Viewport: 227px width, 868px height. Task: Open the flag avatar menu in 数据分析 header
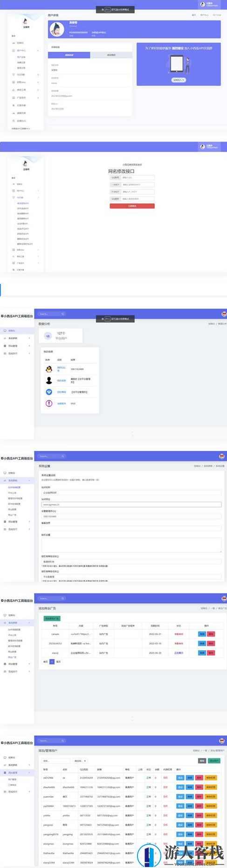pos(223,314)
